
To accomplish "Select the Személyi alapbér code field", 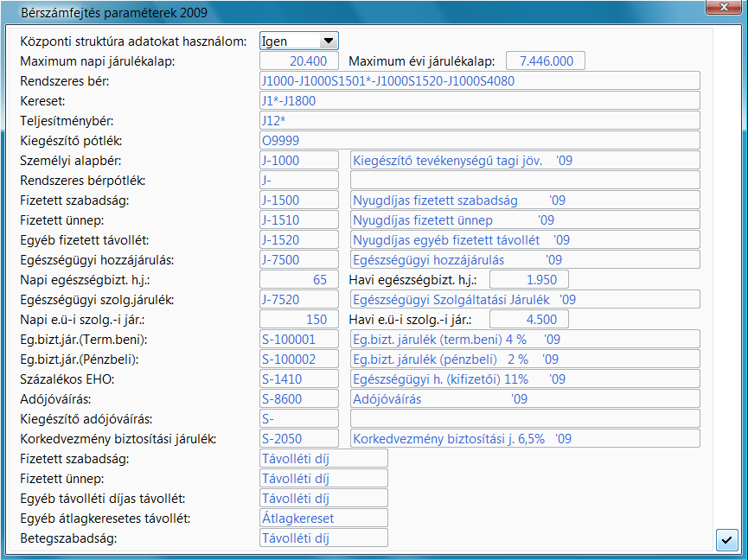I will [299, 160].
